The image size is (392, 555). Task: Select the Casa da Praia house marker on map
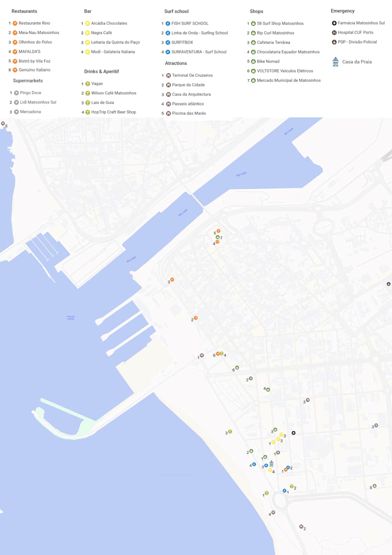tap(271, 463)
